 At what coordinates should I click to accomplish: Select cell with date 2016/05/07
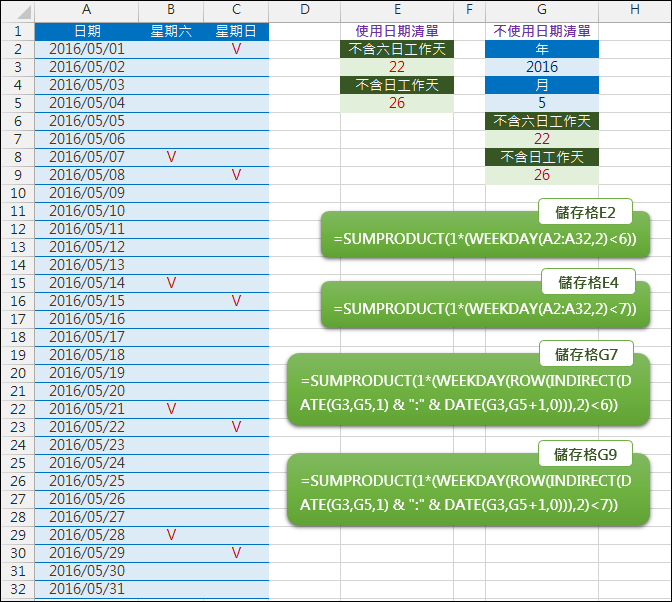click(87, 157)
